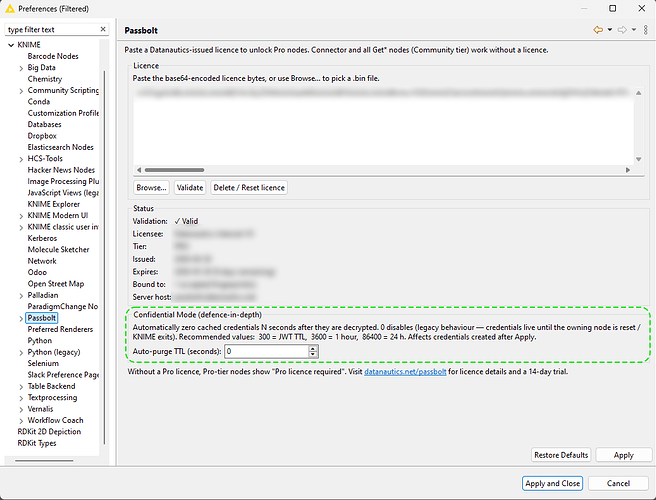Expand the Python (legacy) tree item
Viewport: 656px width, 500px height.
point(21,353)
